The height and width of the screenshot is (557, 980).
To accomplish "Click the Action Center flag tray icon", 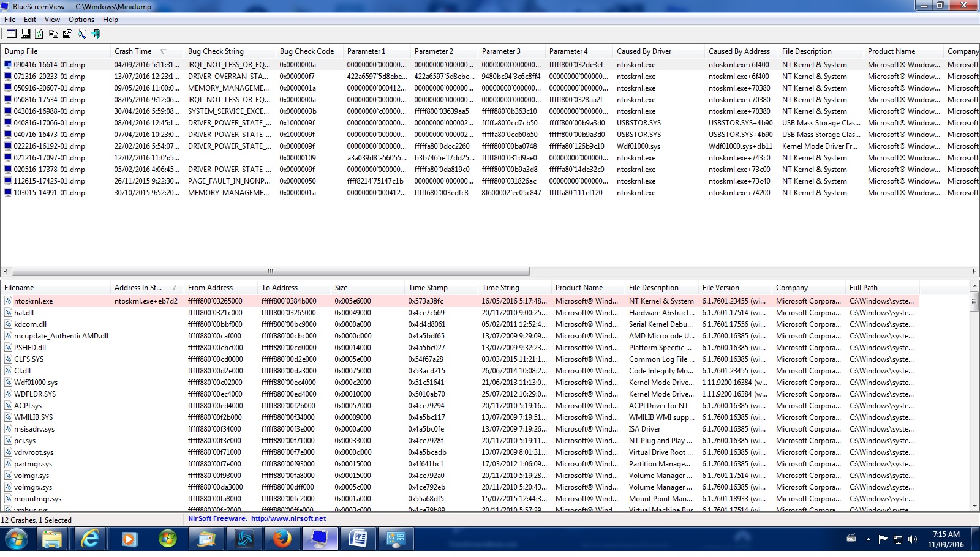I will point(883,539).
